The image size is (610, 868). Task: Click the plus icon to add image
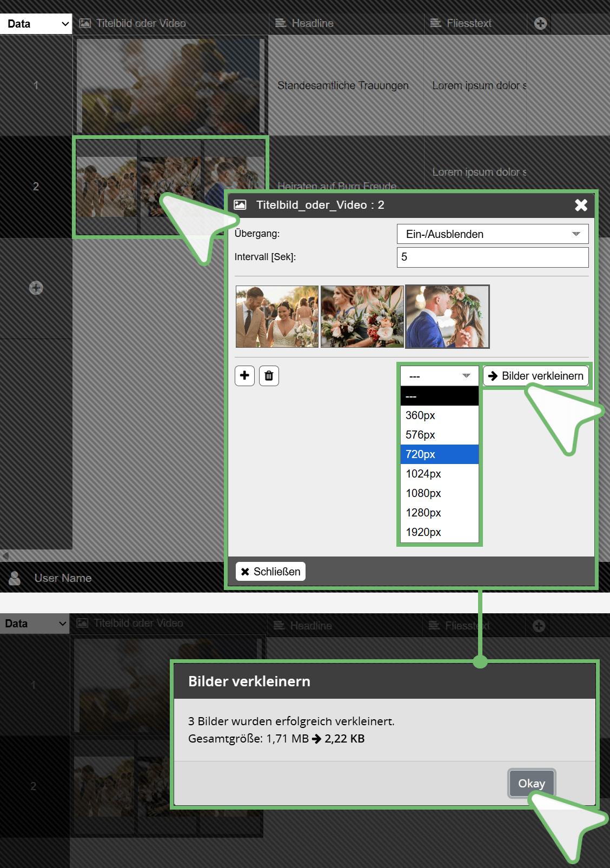point(244,375)
